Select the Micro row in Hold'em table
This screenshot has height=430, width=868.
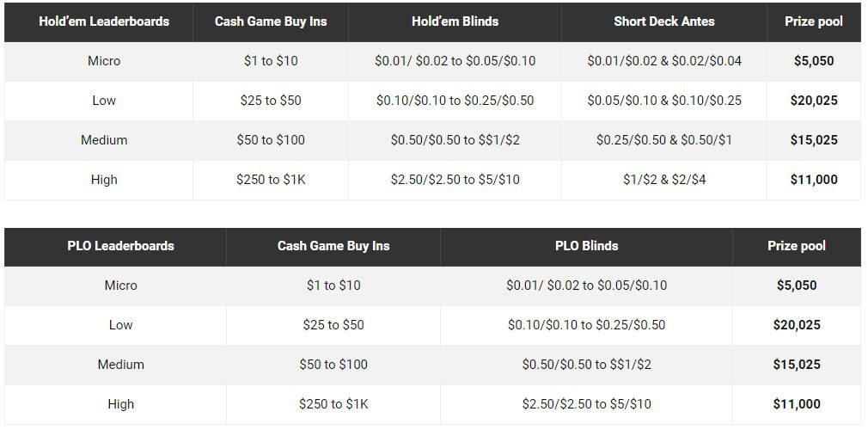coord(104,61)
